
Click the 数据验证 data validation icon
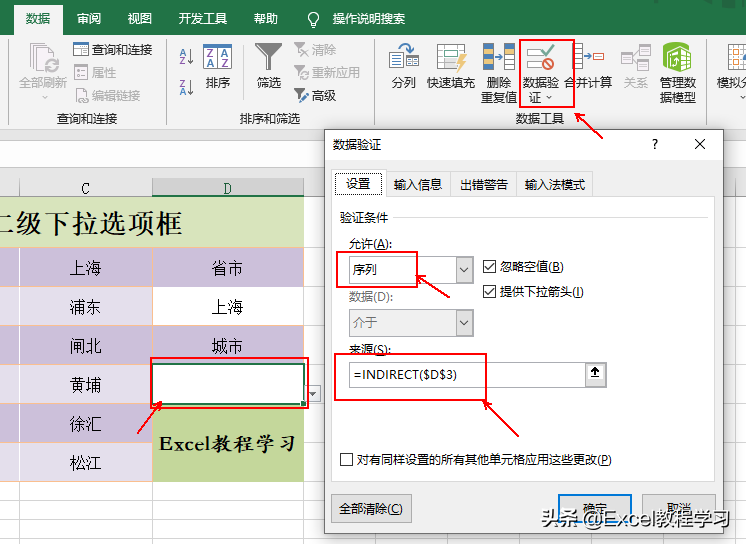pyautogui.click(x=540, y=57)
